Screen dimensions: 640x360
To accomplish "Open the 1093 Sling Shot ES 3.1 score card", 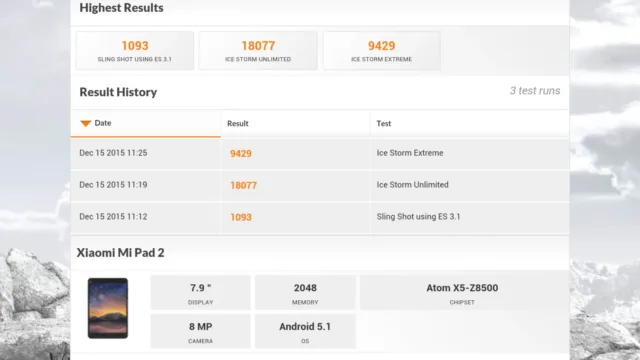I will pyautogui.click(x=135, y=51).
